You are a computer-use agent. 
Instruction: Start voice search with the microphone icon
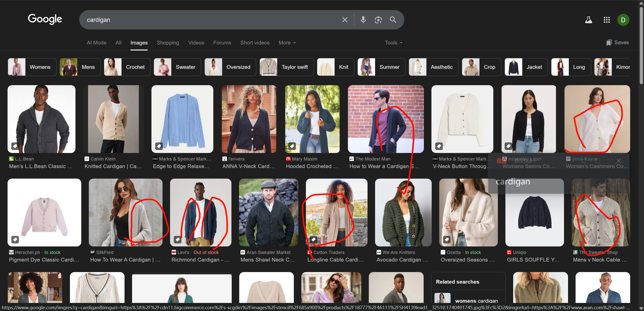coord(363,20)
